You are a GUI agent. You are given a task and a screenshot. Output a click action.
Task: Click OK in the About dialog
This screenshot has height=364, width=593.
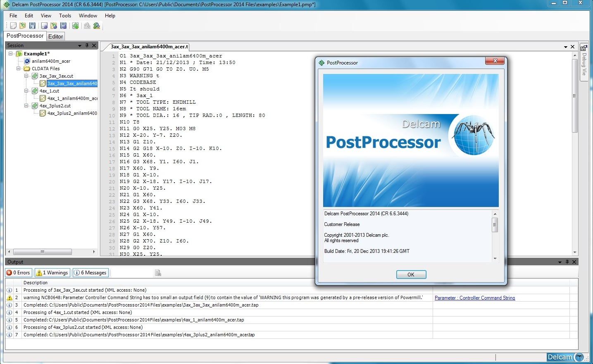(411, 274)
